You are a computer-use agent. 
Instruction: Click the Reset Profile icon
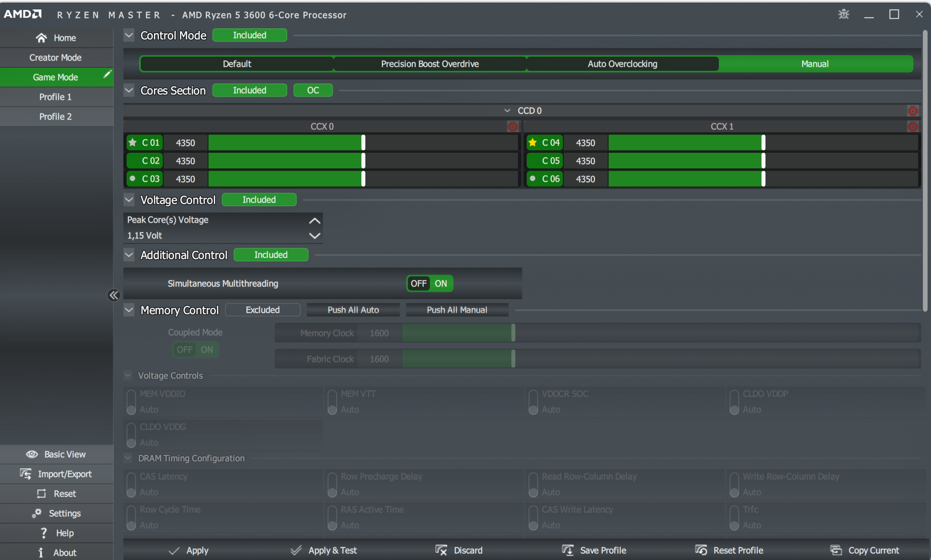pyautogui.click(x=701, y=550)
